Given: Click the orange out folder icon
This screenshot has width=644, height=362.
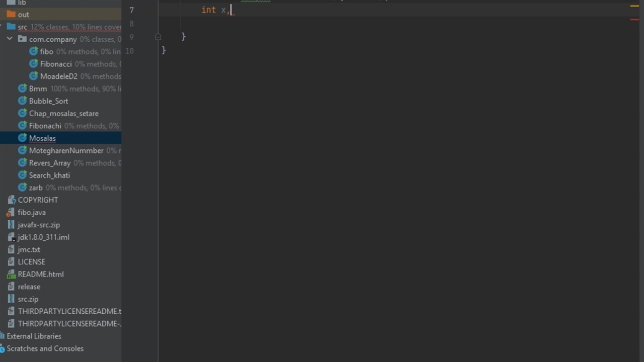Looking at the screenshot, I should (11, 15).
